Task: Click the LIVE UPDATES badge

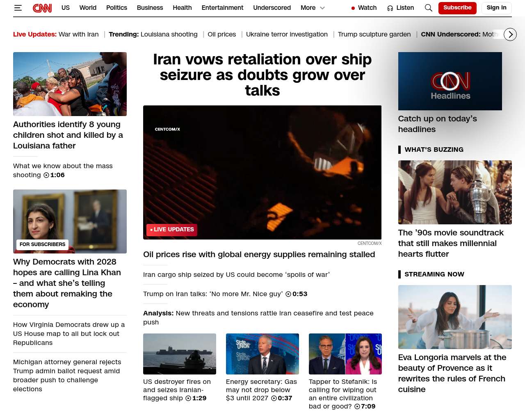Action: click(x=172, y=230)
